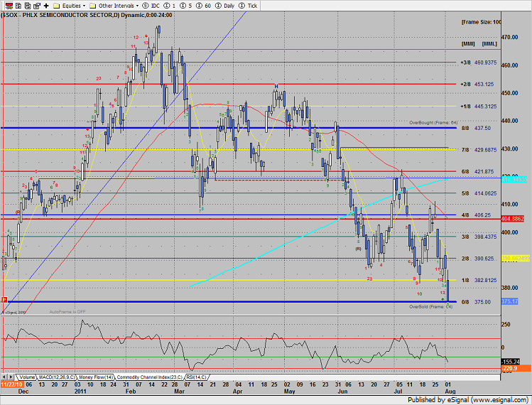Open the Other Intervals dropdown arrow
Screen dimensions: 532x405
point(137,6)
